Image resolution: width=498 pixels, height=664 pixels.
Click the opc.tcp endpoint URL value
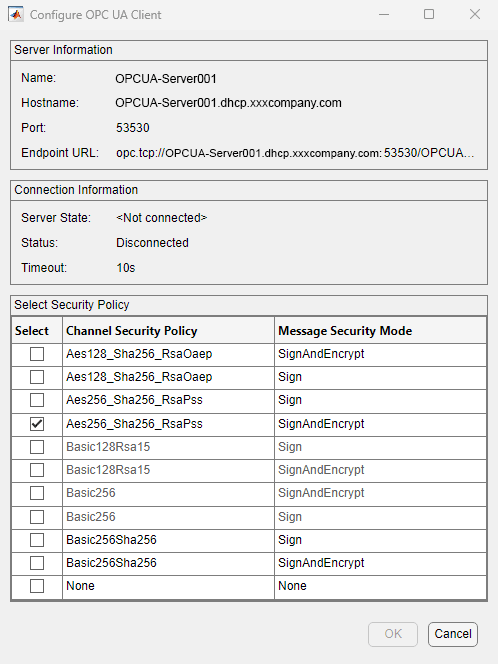coord(295,153)
